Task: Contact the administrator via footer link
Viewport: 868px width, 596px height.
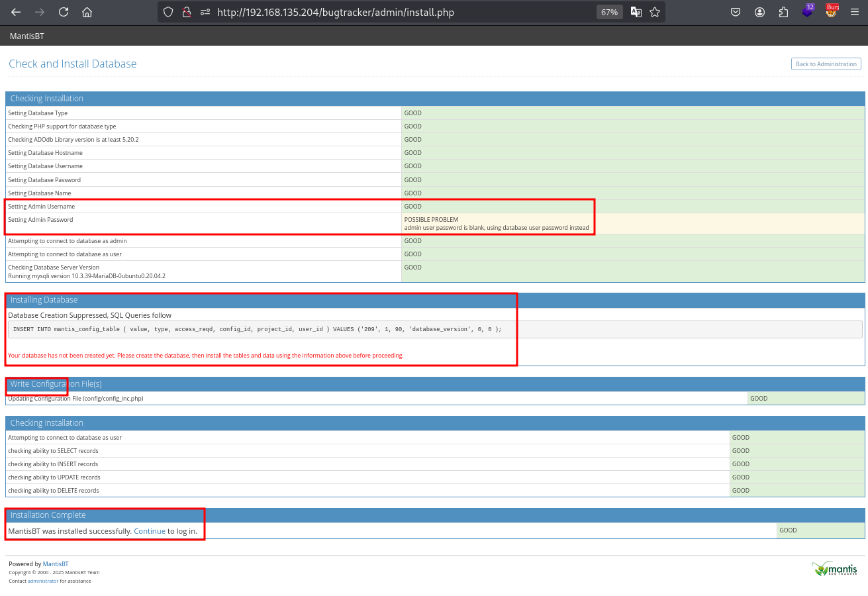Action: click(43, 581)
